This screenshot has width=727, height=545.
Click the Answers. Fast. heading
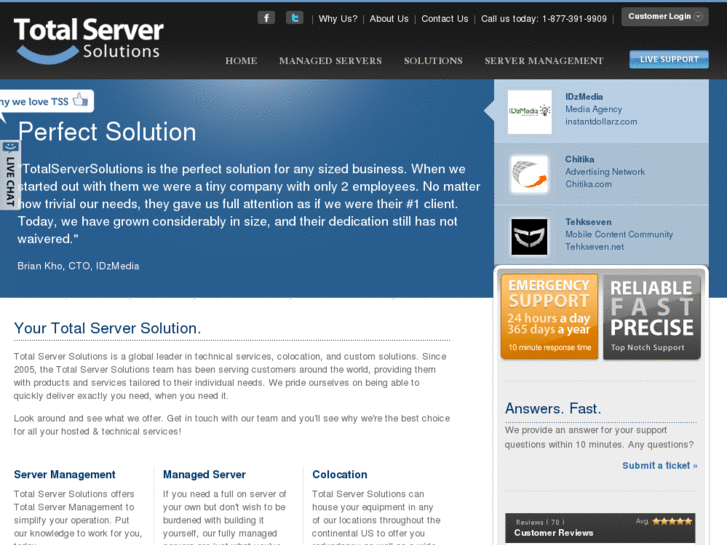(x=553, y=408)
